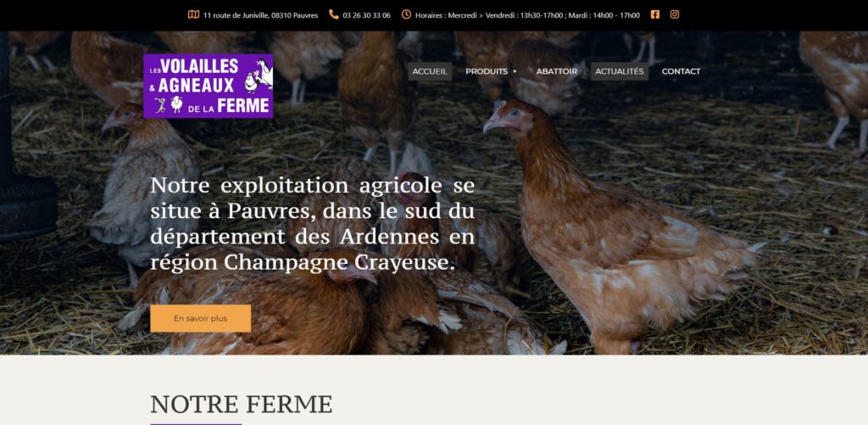The width and height of the screenshot is (868, 425).
Task: Click the clock icon next to Horaires
Action: tap(406, 14)
